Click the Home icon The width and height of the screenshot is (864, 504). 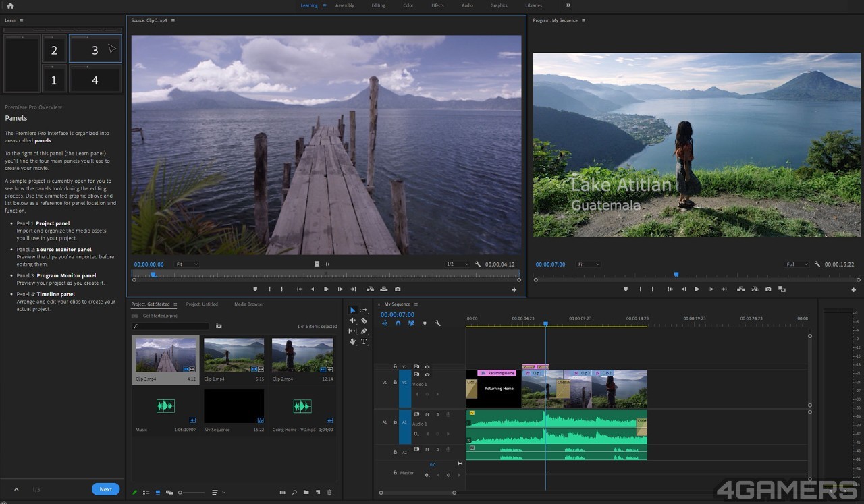(10, 5)
